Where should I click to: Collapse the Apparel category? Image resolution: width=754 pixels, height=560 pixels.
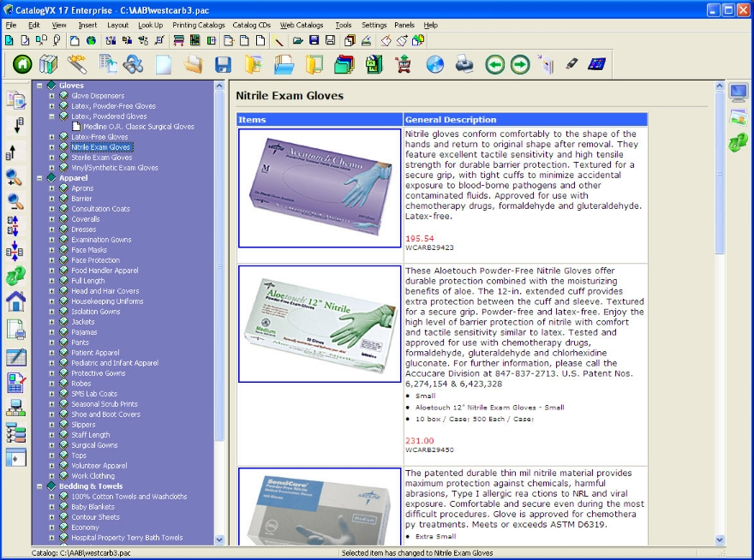click(x=39, y=178)
